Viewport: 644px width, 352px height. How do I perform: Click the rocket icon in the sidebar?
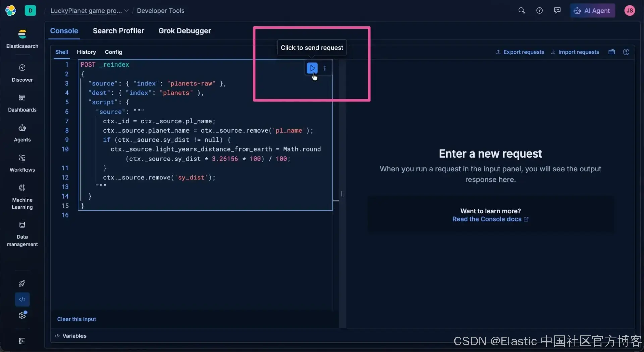click(x=22, y=283)
